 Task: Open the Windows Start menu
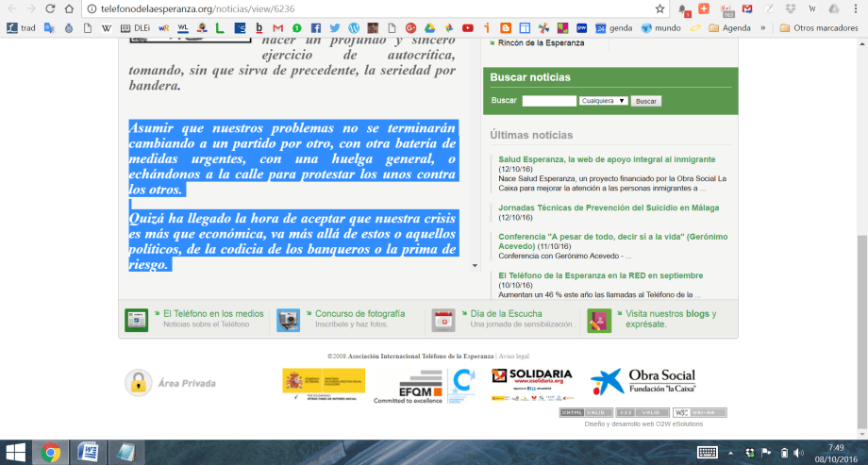(15, 453)
